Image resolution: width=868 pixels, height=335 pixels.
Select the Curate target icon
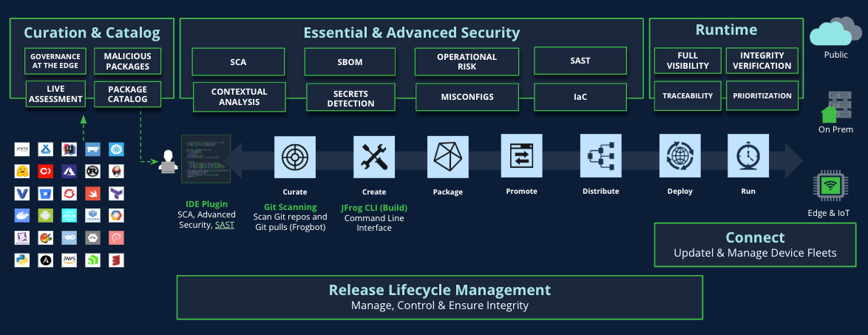(x=295, y=157)
